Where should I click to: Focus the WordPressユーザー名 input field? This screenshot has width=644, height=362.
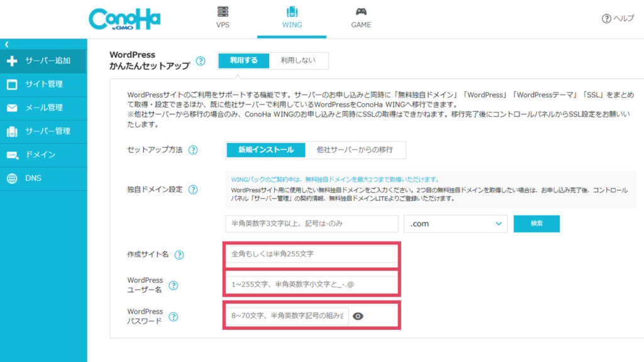(x=312, y=284)
